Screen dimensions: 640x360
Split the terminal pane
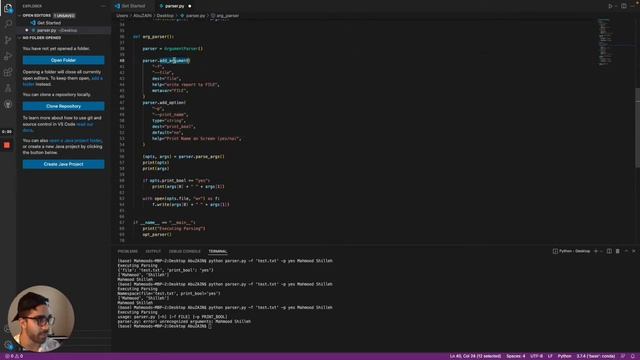click(x=609, y=251)
